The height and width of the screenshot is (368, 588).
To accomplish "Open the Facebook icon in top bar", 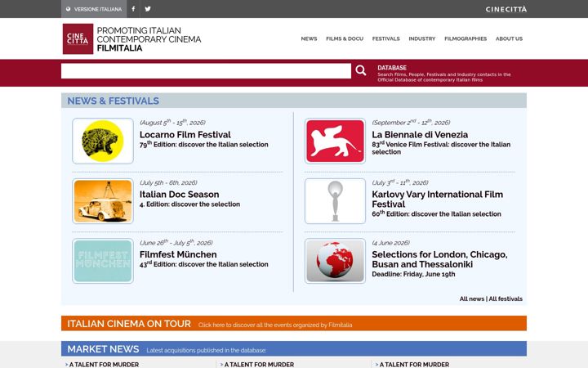I will coord(133,9).
